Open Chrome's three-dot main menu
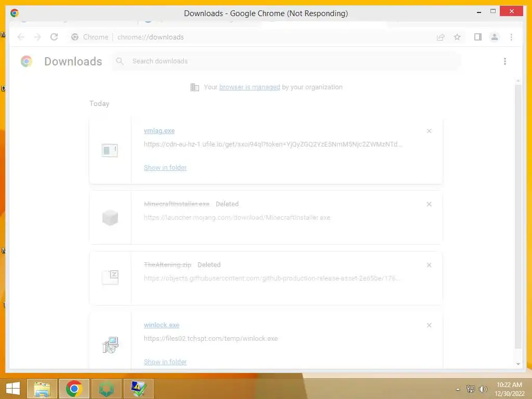532x399 pixels. click(x=511, y=37)
